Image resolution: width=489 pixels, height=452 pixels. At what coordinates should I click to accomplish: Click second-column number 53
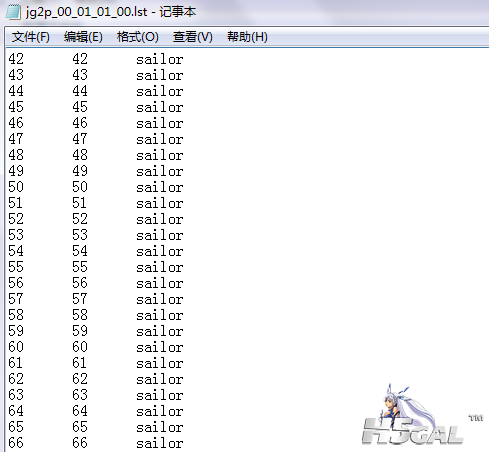click(80, 235)
